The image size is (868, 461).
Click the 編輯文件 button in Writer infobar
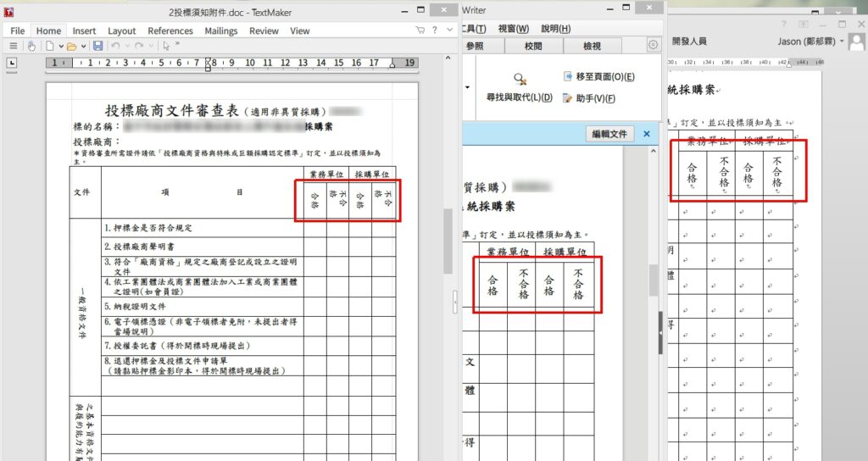(x=609, y=134)
